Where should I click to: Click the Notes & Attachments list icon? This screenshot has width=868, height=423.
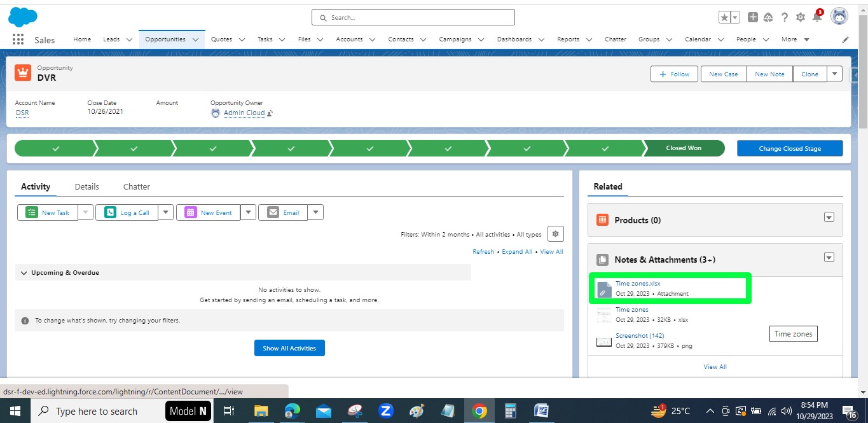[603, 260]
